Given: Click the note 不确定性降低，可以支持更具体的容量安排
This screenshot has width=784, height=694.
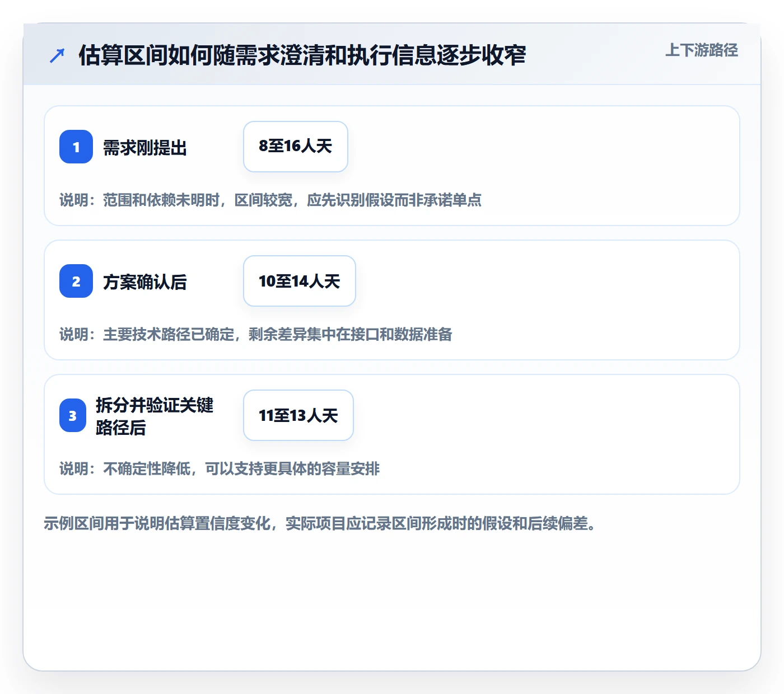Looking at the screenshot, I should pyautogui.click(x=241, y=469).
